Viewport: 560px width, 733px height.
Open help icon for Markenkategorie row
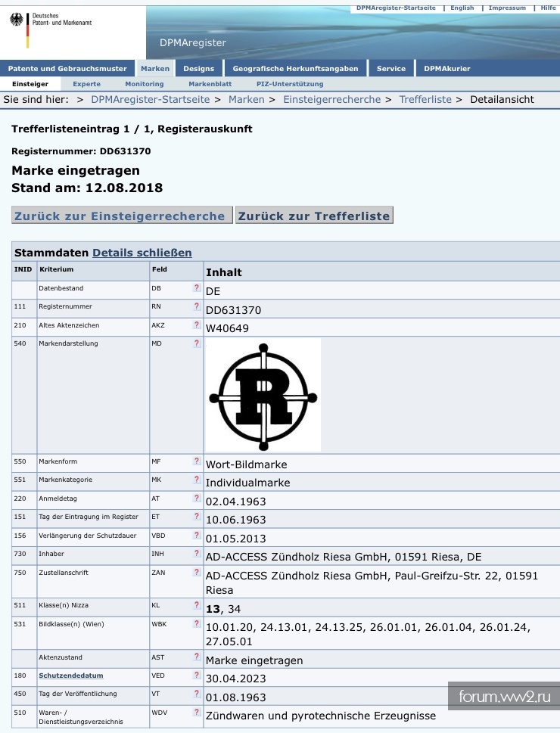coord(197,479)
